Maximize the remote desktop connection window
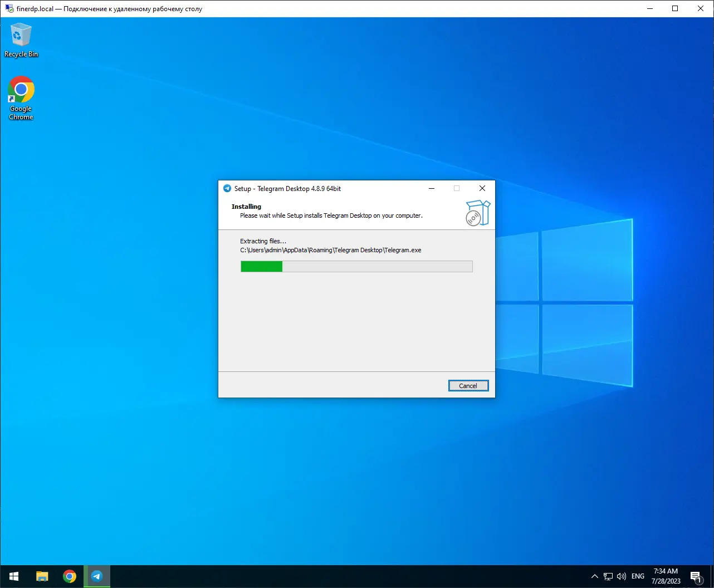The image size is (714, 588). [x=675, y=8]
